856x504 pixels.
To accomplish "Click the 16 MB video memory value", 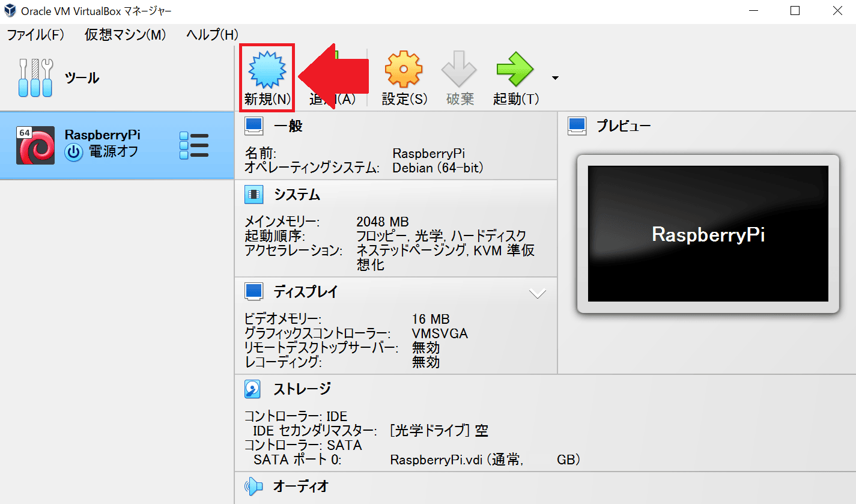I will pos(431,319).
